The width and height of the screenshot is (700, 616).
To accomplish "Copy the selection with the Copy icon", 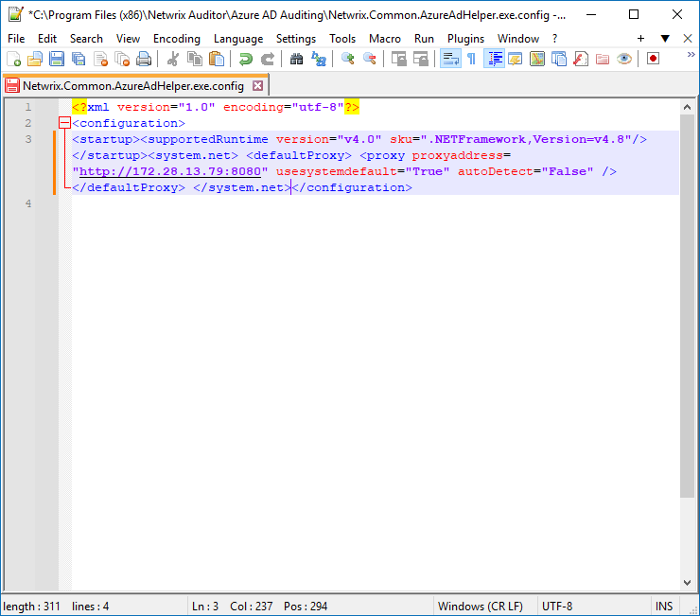I will pos(195,59).
